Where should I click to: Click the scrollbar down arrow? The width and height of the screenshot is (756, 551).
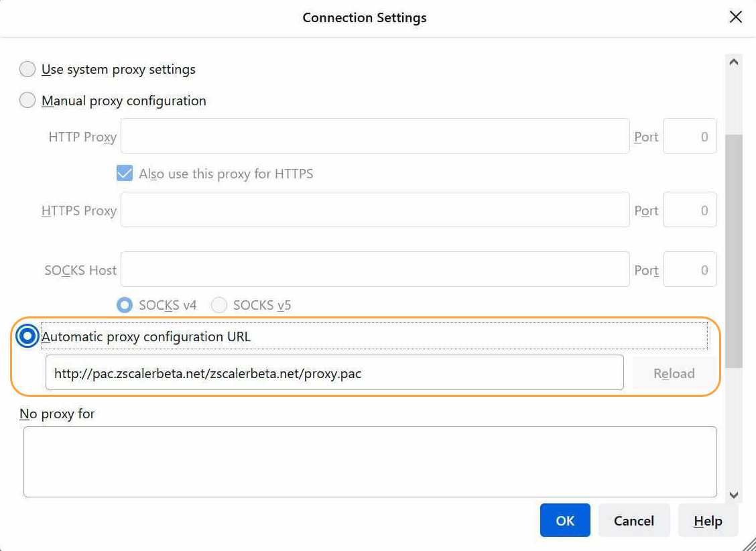[x=733, y=495]
